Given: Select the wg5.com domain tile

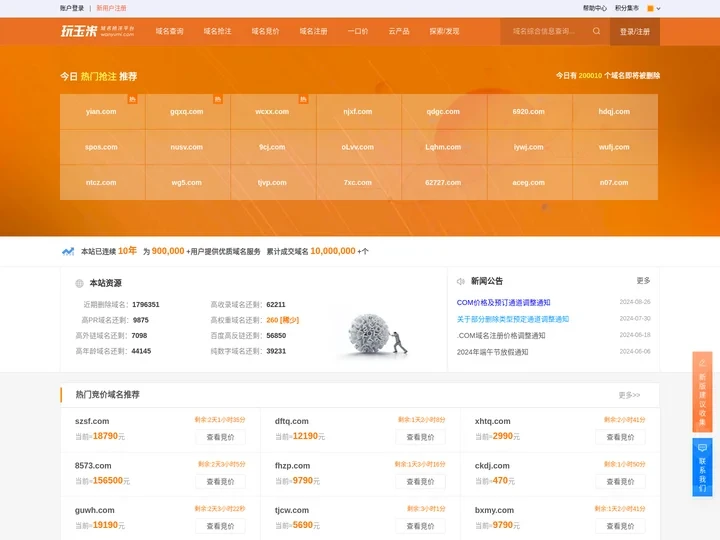Looking at the screenshot, I should (187, 182).
